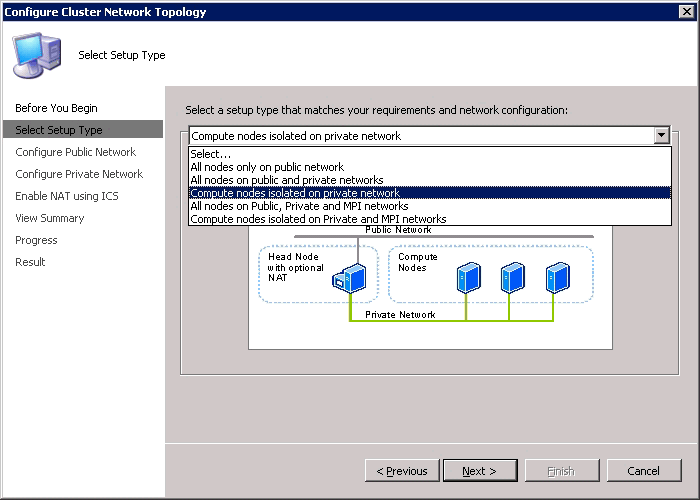700x500 pixels.
Task: Open the View Summary step
Action: 50,218
